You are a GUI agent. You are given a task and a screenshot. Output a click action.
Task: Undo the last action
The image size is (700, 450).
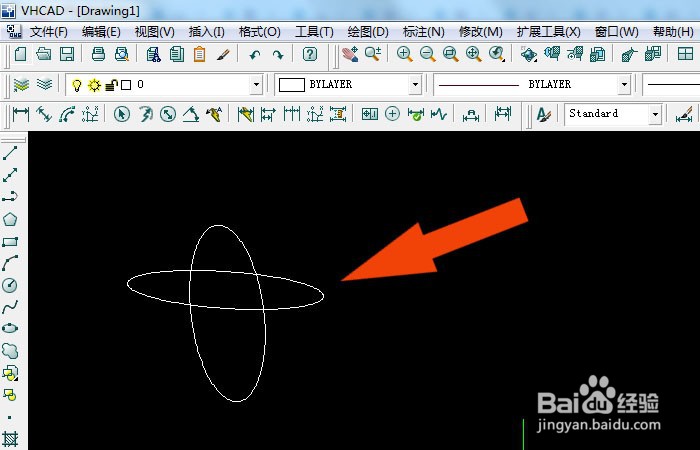pyautogui.click(x=254, y=55)
